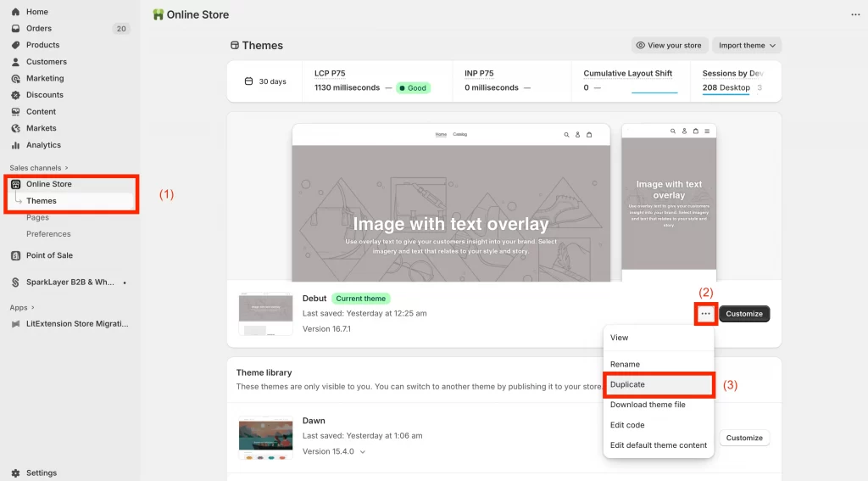Click the mobile theme preview image
This screenshot has height=481, width=868.
[x=669, y=203]
